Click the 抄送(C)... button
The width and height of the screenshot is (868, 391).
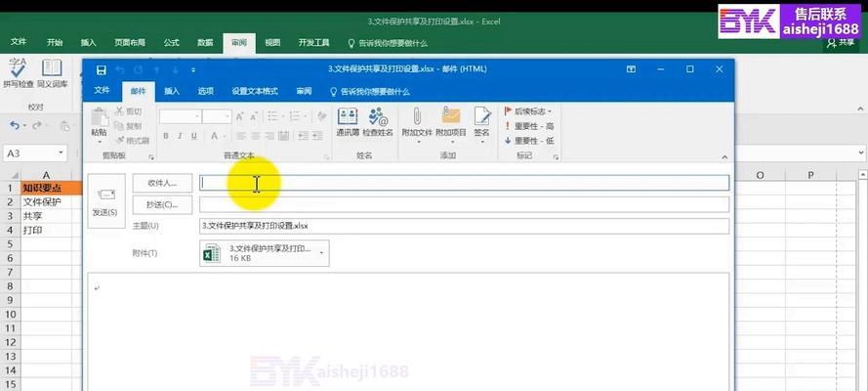pos(162,205)
